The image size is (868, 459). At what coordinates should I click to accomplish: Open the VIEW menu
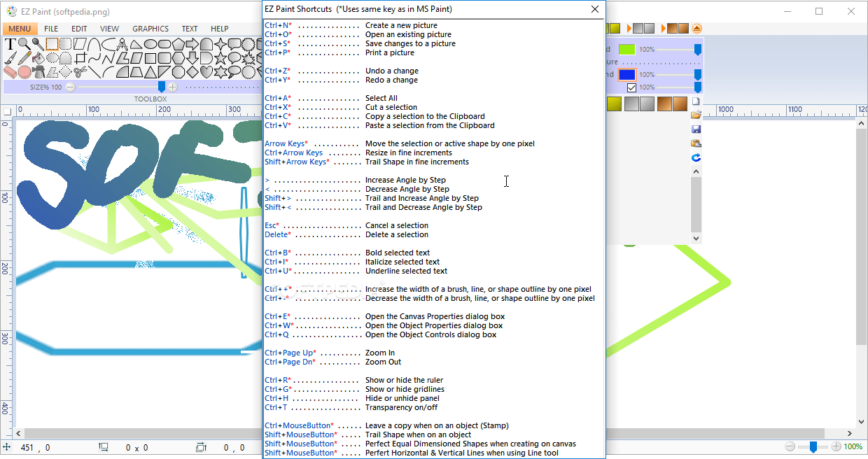(x=108, y=28)
